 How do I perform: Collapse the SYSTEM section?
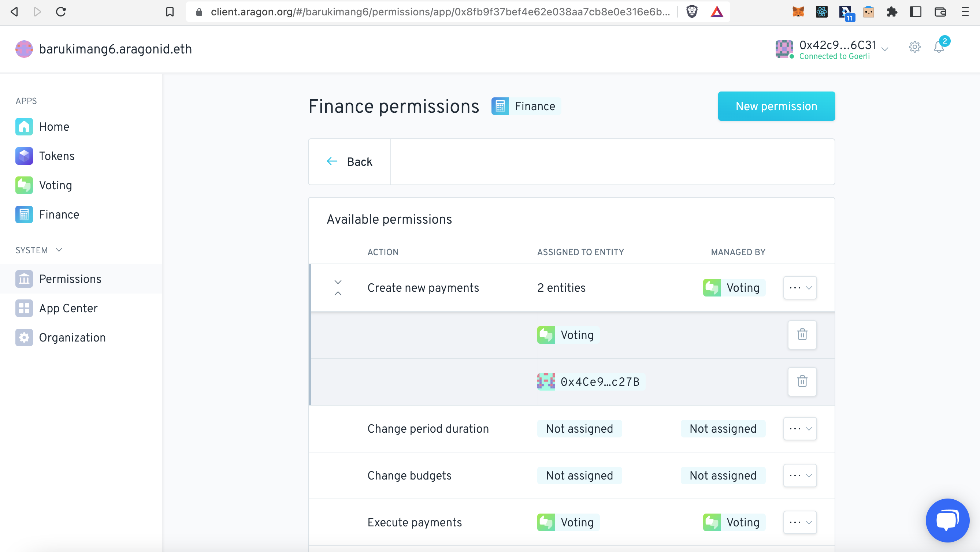tap(39, 250)
